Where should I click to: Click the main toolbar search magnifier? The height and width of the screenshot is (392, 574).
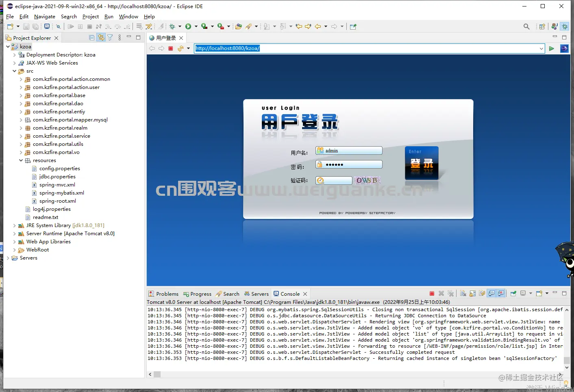[x=526, y=26]
